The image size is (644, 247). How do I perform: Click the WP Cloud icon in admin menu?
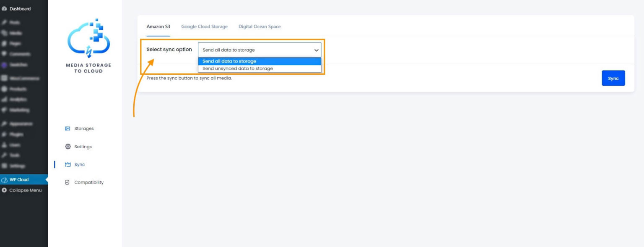[4, 179]
